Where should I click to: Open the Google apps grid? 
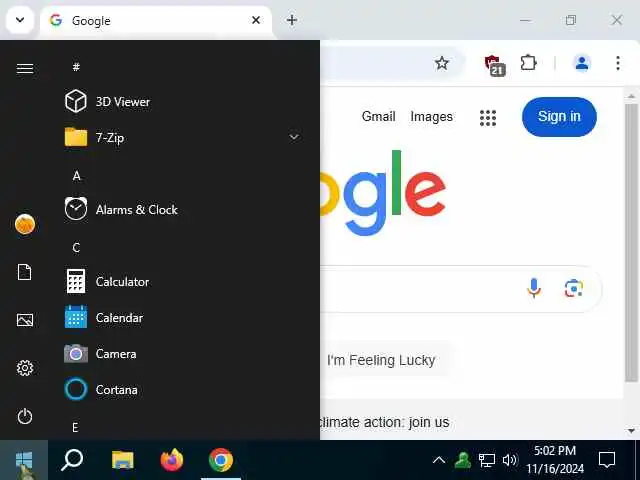tap(488, 118)
